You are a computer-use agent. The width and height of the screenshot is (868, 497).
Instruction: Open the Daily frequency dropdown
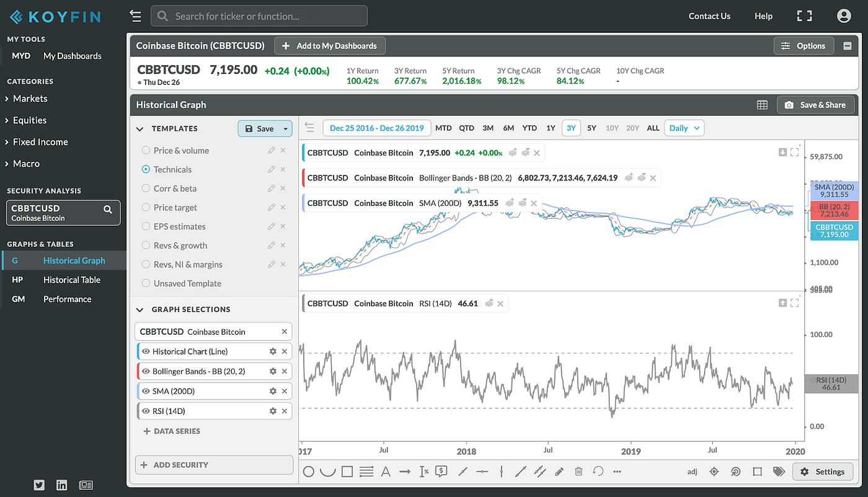(684, 128)
